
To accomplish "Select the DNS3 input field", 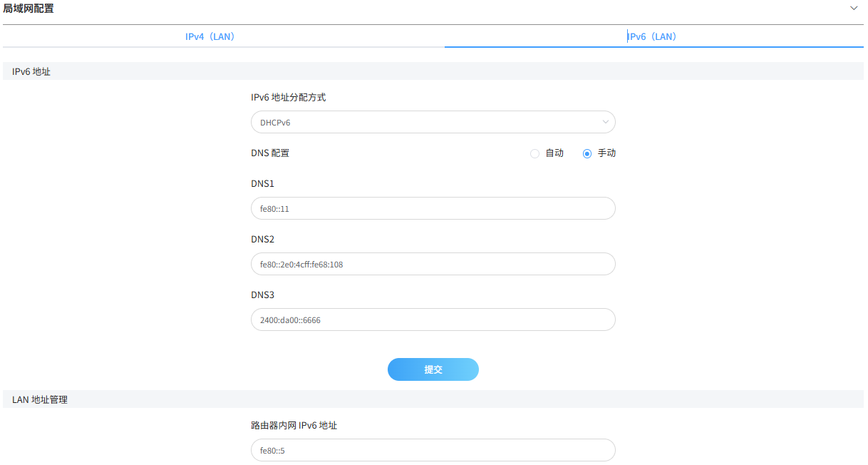I will tap(433, 320).
